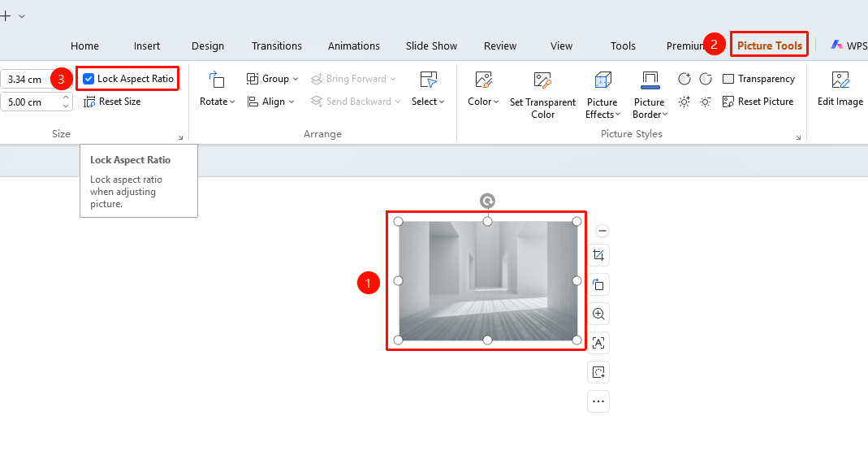Decrease width with stepper down arrow
868x455 pixels.
click(x=66, y=106)
